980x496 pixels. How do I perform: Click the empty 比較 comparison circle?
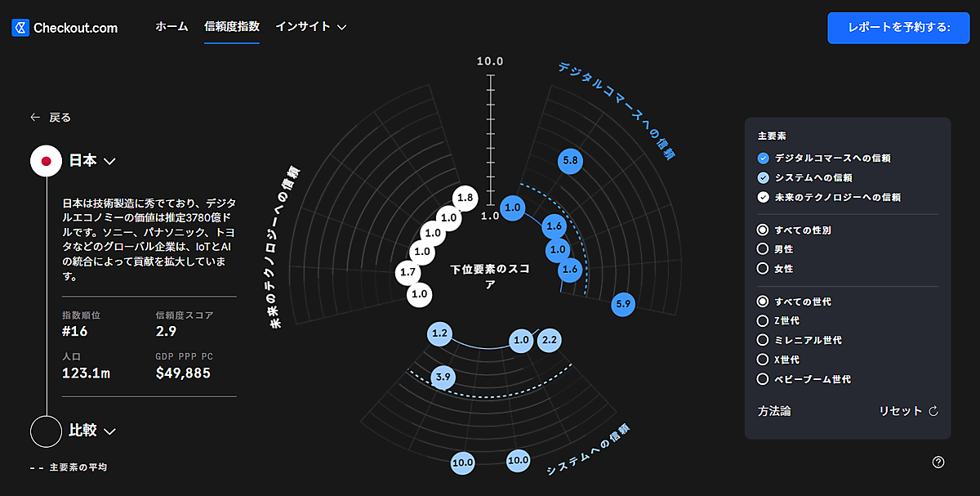click(x=47, y=431)
